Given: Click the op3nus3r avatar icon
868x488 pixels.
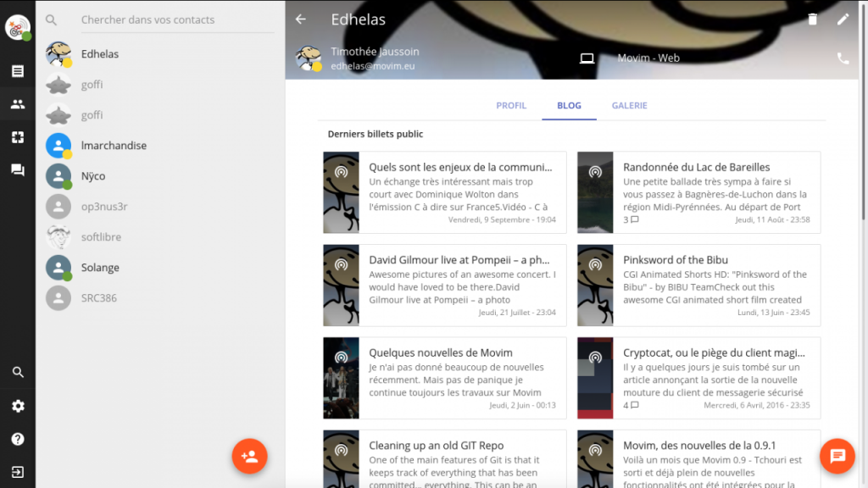Looking at the screenshot, I should click(x=58, y=207).
